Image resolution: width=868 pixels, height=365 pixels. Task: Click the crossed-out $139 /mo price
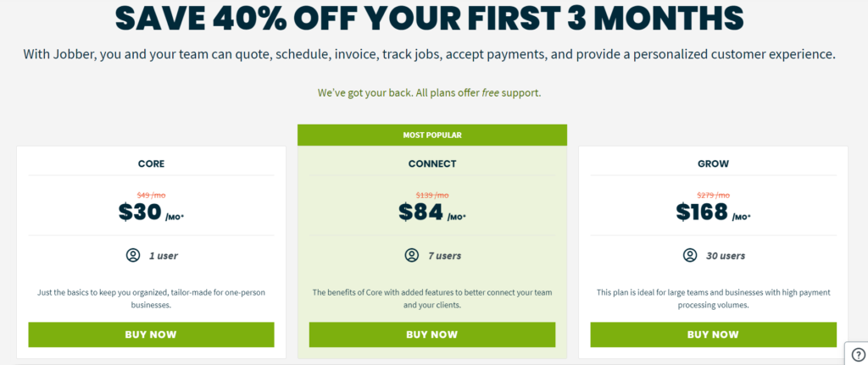pos(432,196)
